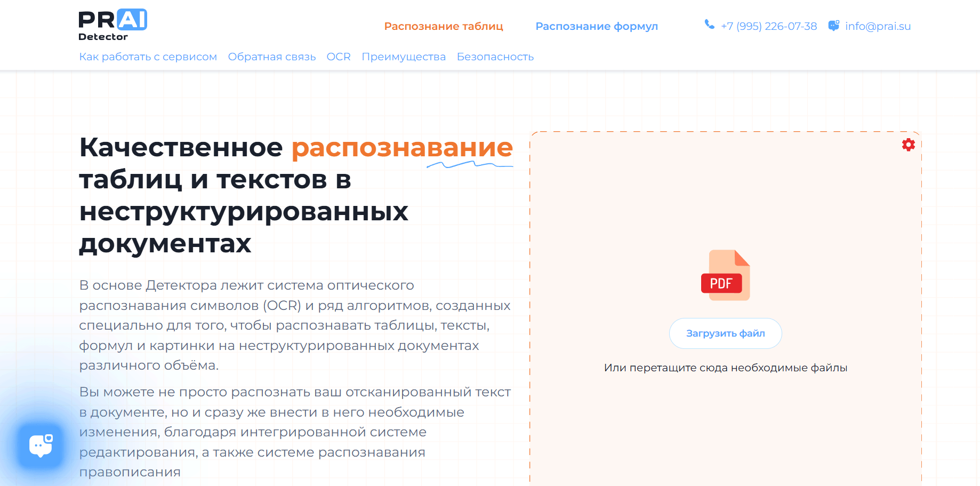Click the orange word распознавание in the heading
Image resolution: width=980 pixels, height=486 pixels.
pyautogui.click(x=402, y=148)
